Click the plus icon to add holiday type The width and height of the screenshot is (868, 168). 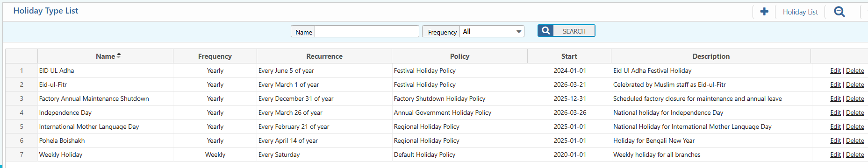click(764, 12)
